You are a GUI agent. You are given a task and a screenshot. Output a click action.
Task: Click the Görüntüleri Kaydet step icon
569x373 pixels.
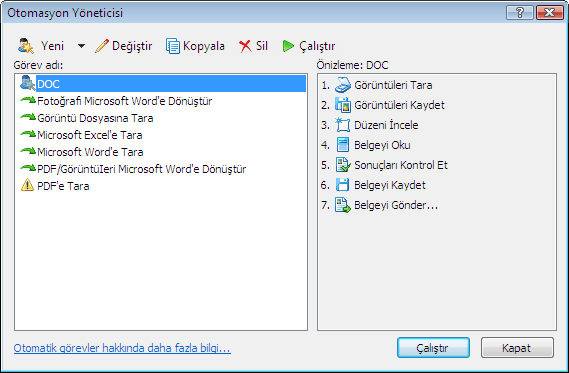click(343, 105)
